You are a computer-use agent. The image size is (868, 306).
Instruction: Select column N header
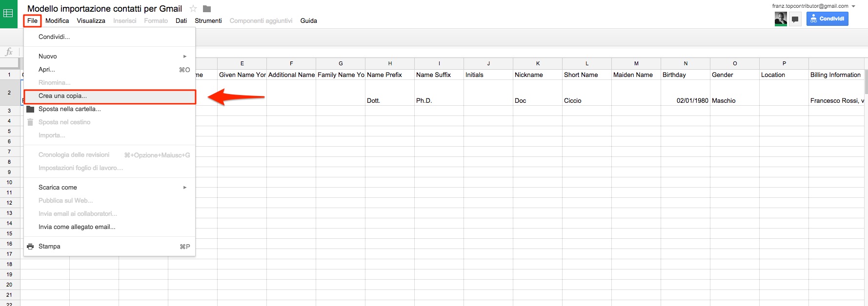[686, 63]
